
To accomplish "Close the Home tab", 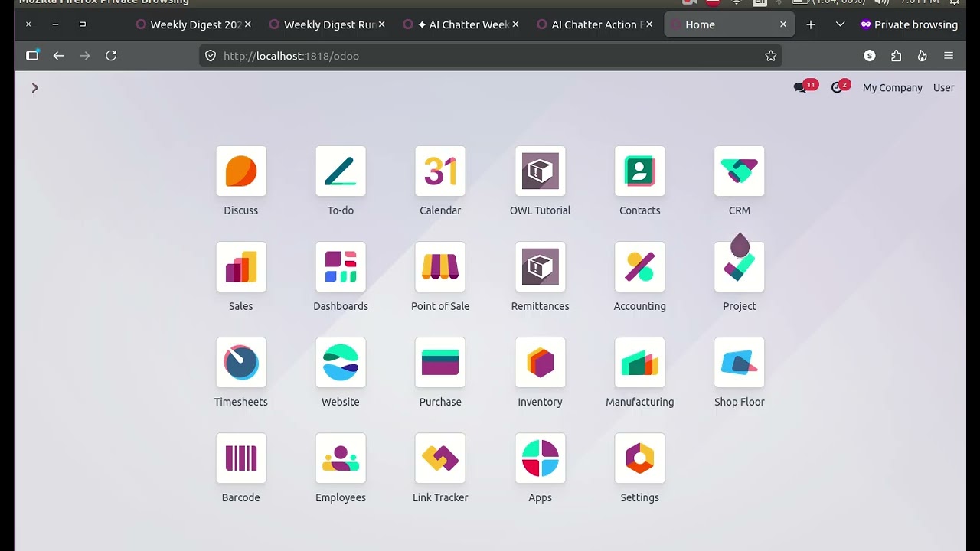I will click(783, 24).
